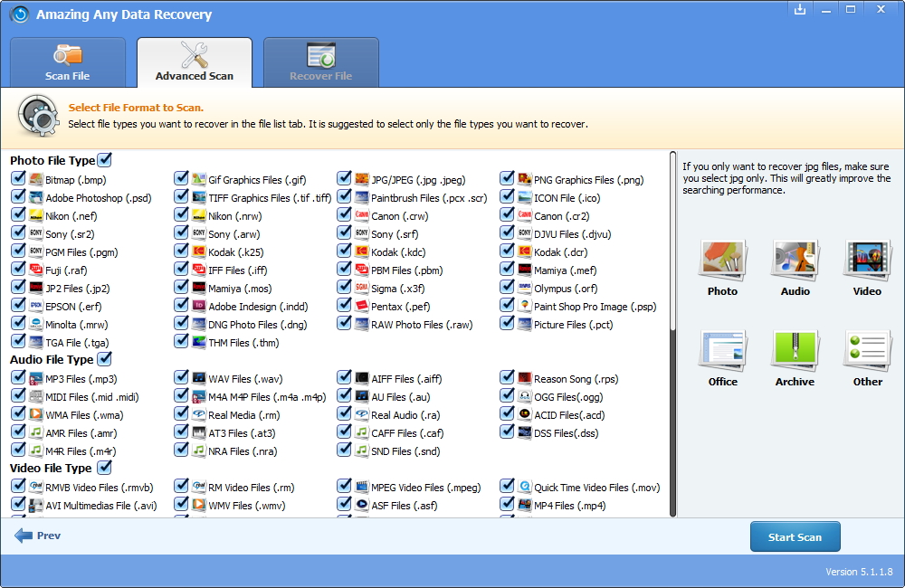Click the Real Media (.rm) label
905x588 pixels.
(243, 415)
